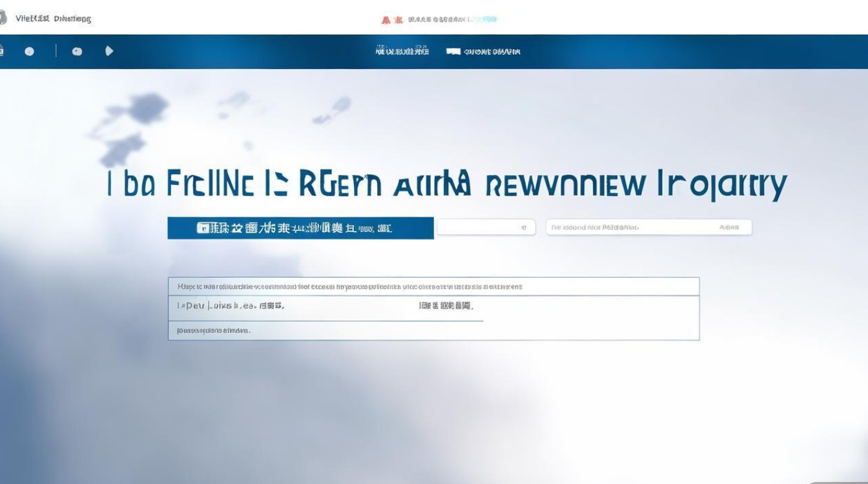Click the top row of the bordered form box

[x=433, y=287]
